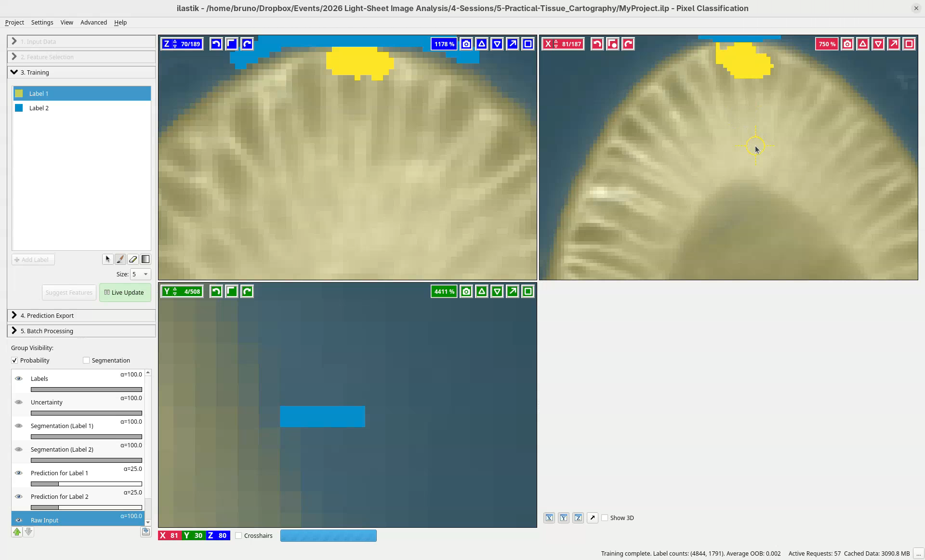Undock the Z view using arrow icon
925x560 pixels.
tap(513, 44)
